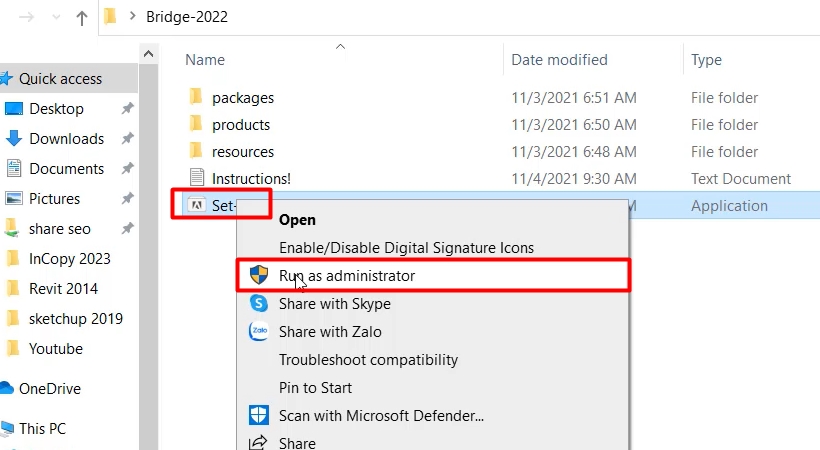This screenshot has width=820, height=450.
Task: Click the navigation pane scrollbar up arrow
Action: pos(148,54)
